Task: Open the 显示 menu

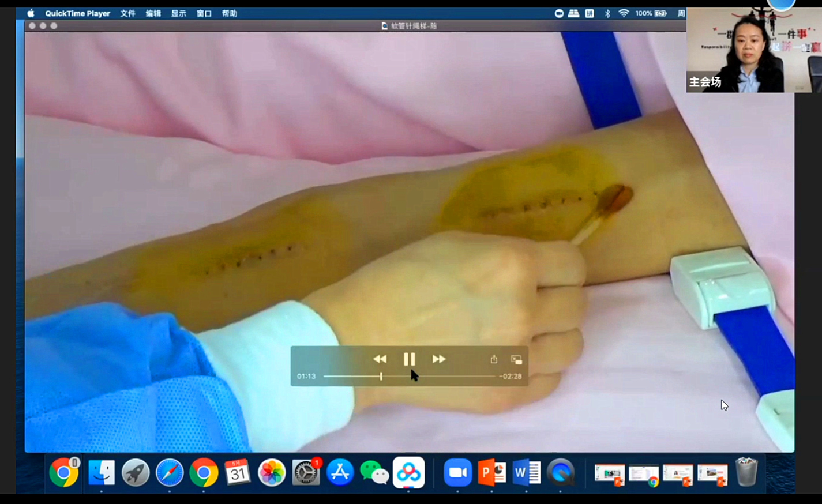Action: click(x=178, y=13)
